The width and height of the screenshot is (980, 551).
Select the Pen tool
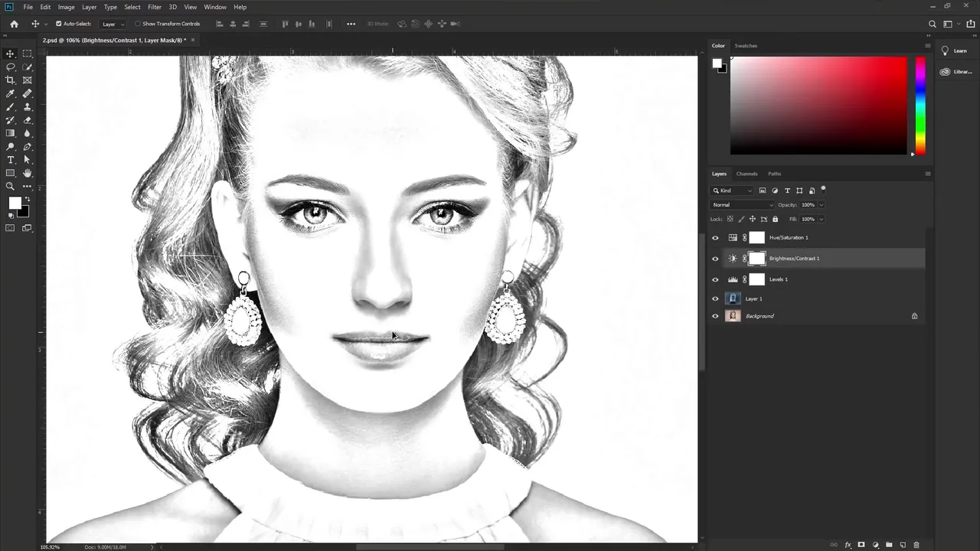click(x=28, y=147)
